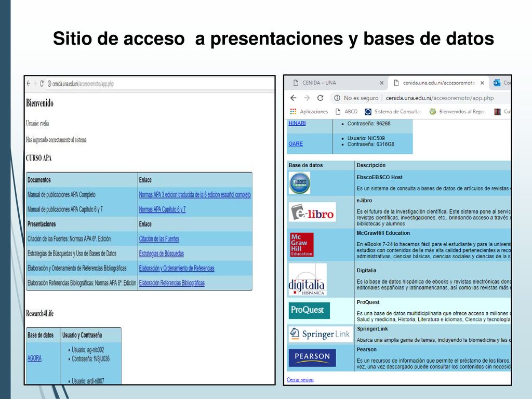Click 'EbscoEBSCO Host' description heading
This screenshot has height=399, width=532.
pos(379,177)
